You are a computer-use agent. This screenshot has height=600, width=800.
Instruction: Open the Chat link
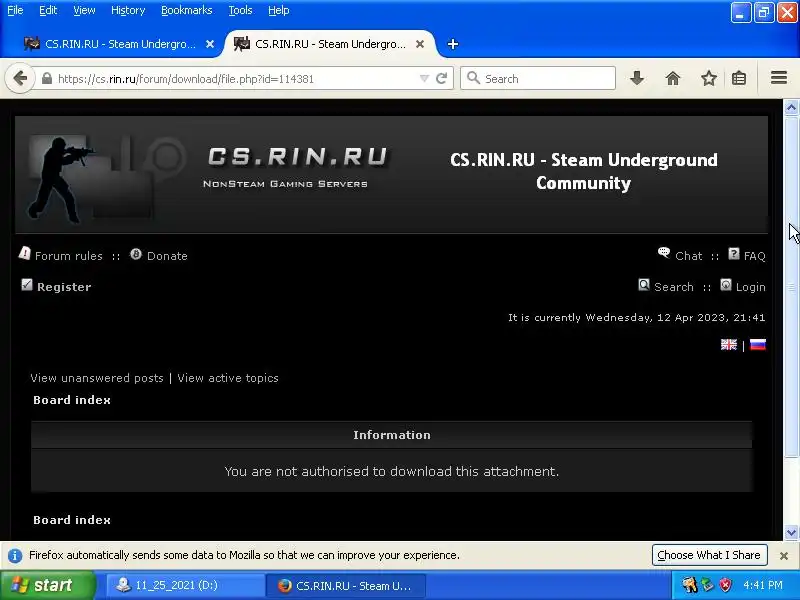coord(689,256)
